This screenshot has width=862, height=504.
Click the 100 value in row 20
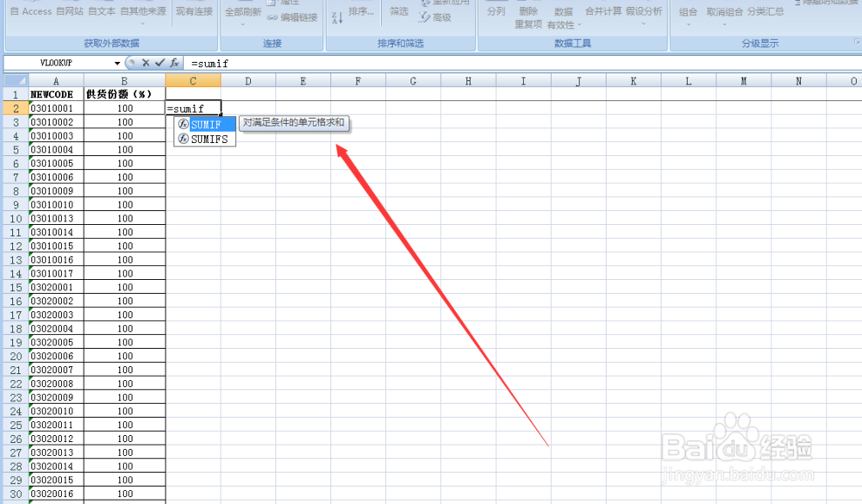tap(125, 356)
